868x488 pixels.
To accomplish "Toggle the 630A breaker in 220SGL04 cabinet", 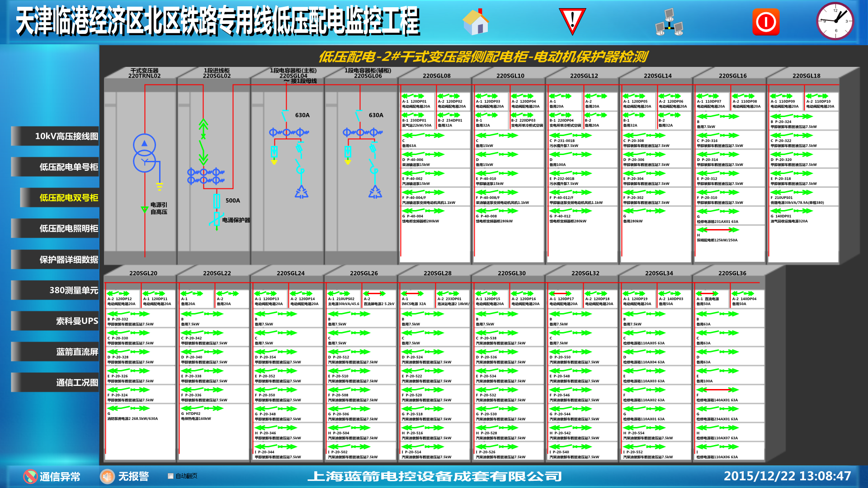I will [x=285, y=116].
